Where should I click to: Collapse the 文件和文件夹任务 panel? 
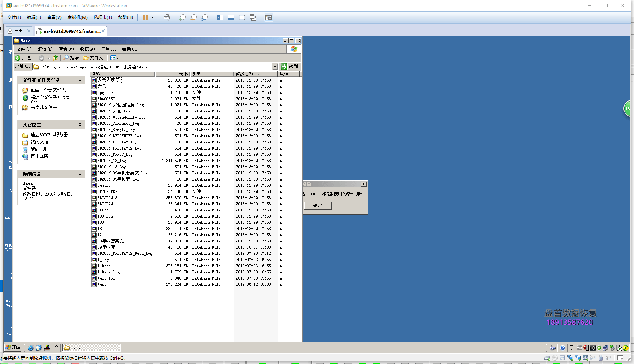80,80
